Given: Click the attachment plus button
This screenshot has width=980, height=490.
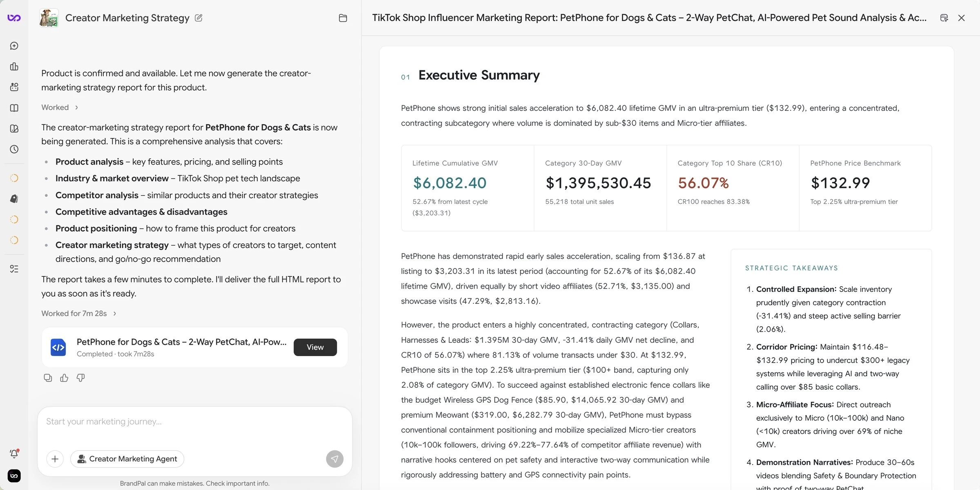Looking at the screenshot, I should 55,459.
